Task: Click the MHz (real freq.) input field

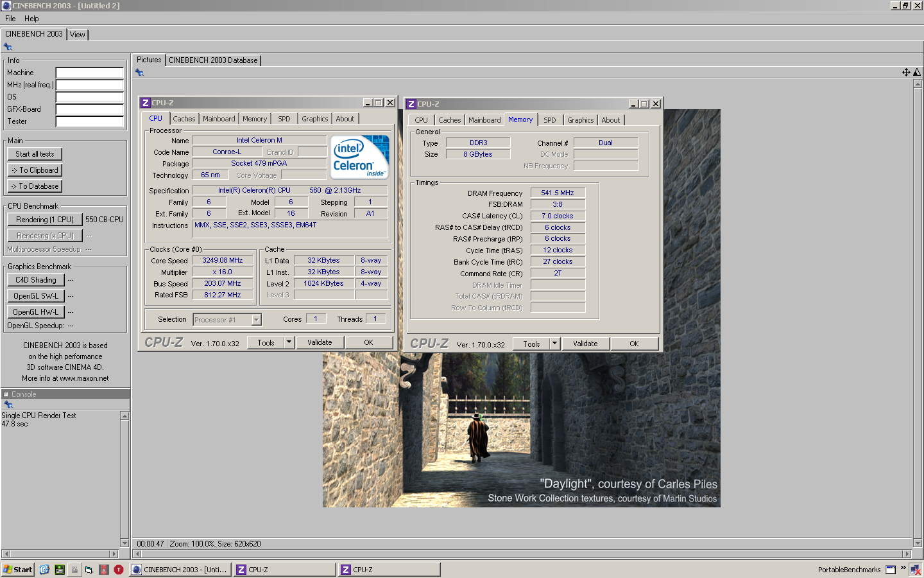Action: pyautogui.click(x=89, y=85)
